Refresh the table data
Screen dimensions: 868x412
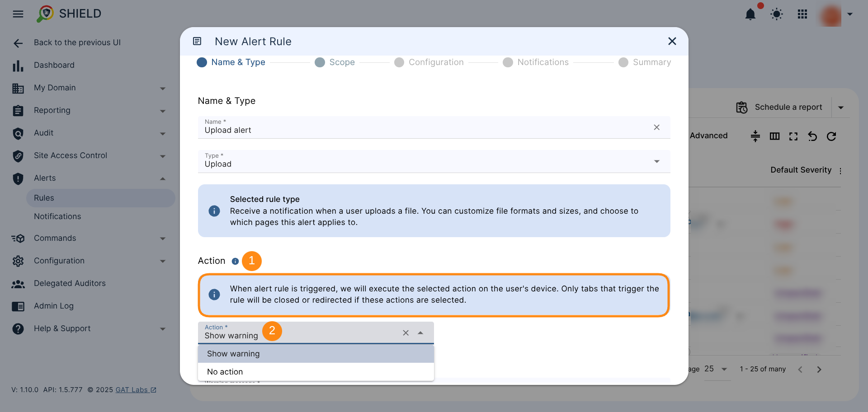click(831, 136)
